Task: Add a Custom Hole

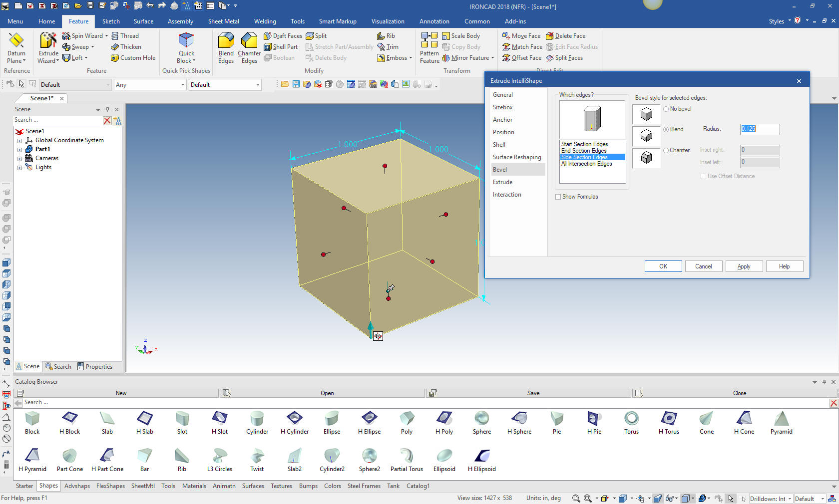Action: tap(133, 58)
